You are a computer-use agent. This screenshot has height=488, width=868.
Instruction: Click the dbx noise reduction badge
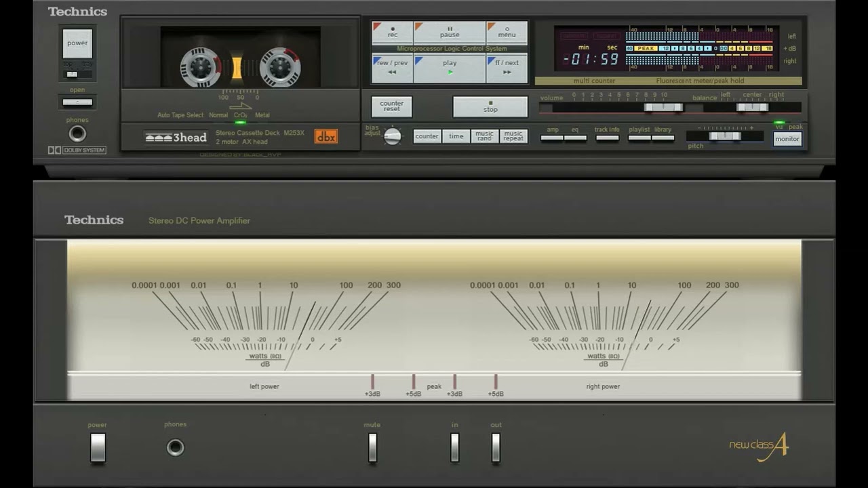(x=326, y=136)
